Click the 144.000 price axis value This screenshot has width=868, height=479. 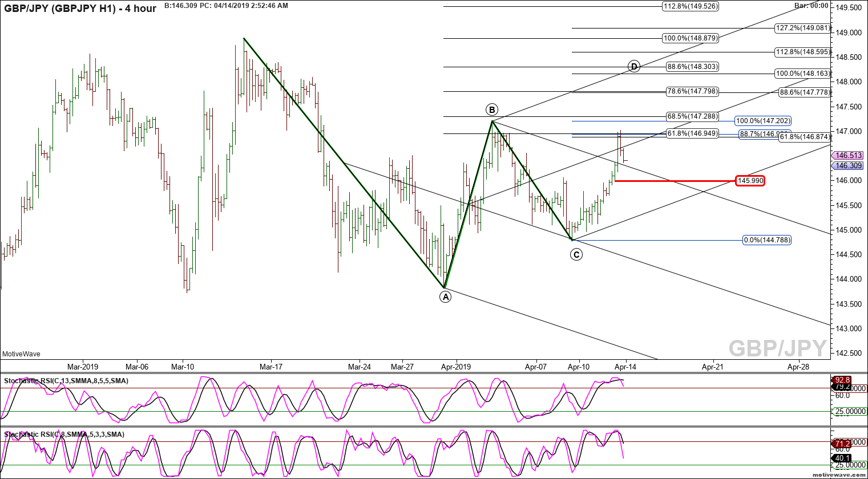click(849, 279)
